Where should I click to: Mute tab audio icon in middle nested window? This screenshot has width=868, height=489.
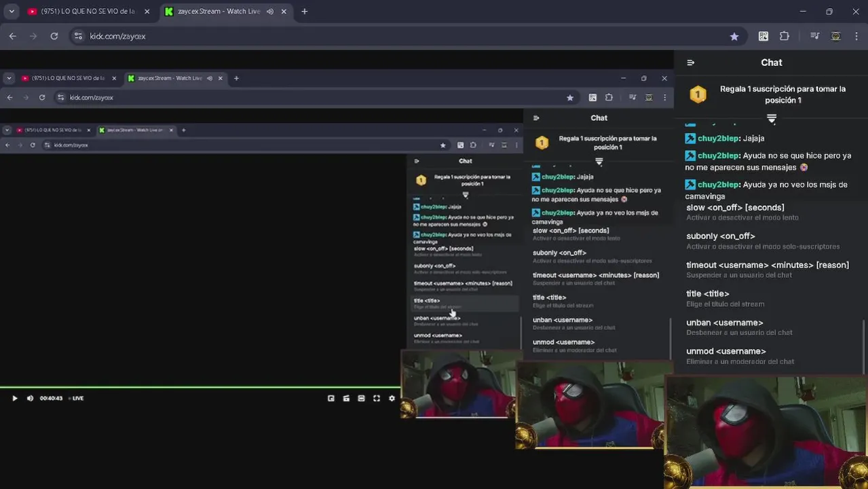[x=210, y=78]
